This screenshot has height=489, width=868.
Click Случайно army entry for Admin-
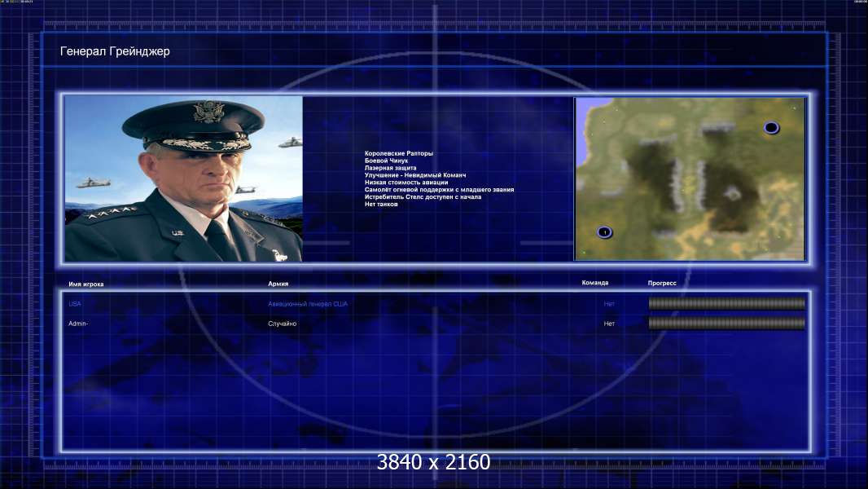(x=283, y=324)
